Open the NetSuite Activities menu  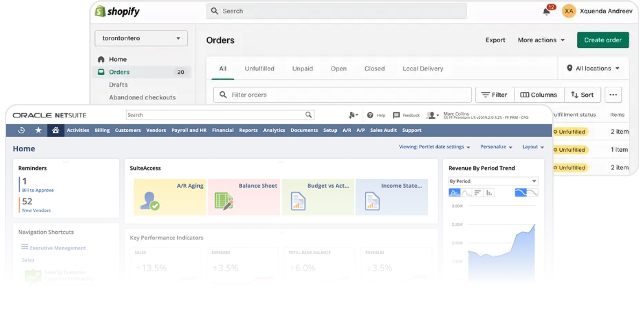point(78,130)
